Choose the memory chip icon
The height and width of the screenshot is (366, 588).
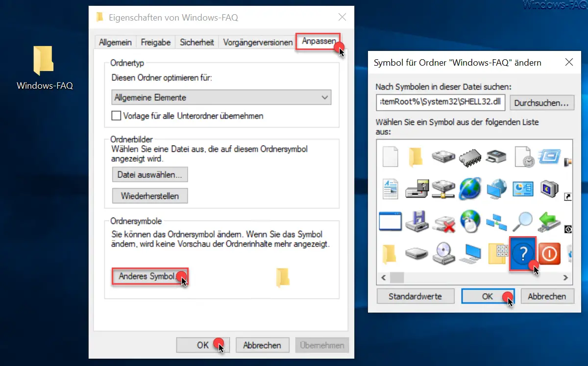[470, 157]
